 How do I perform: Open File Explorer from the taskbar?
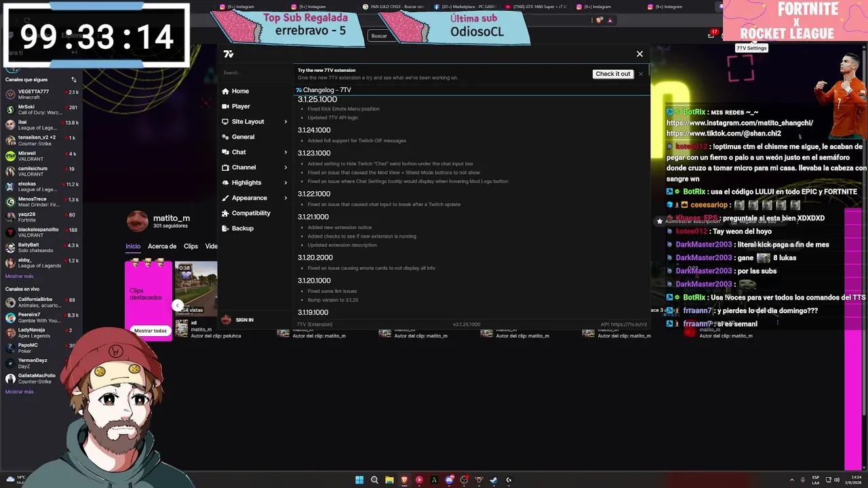(389, 480)
